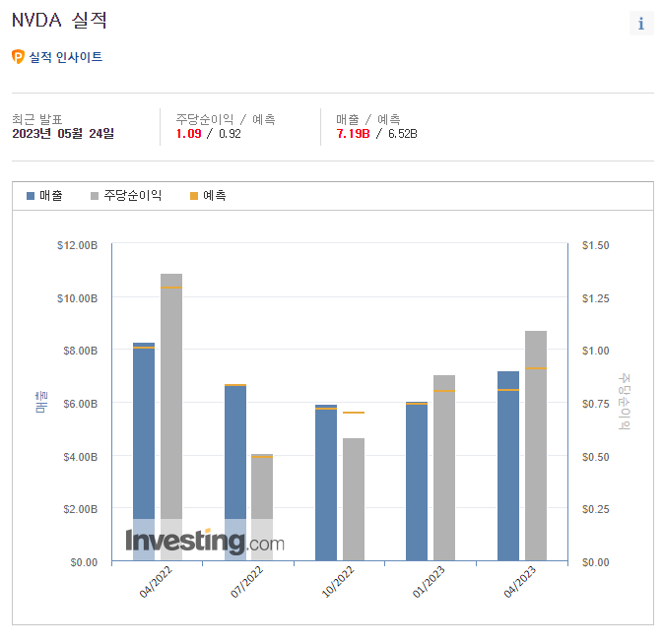The width and height of the screenshot is (663, 644).
Task: Click the 07/2022 x-axis label
Action: pyautogui.click(x=246, y=582)
